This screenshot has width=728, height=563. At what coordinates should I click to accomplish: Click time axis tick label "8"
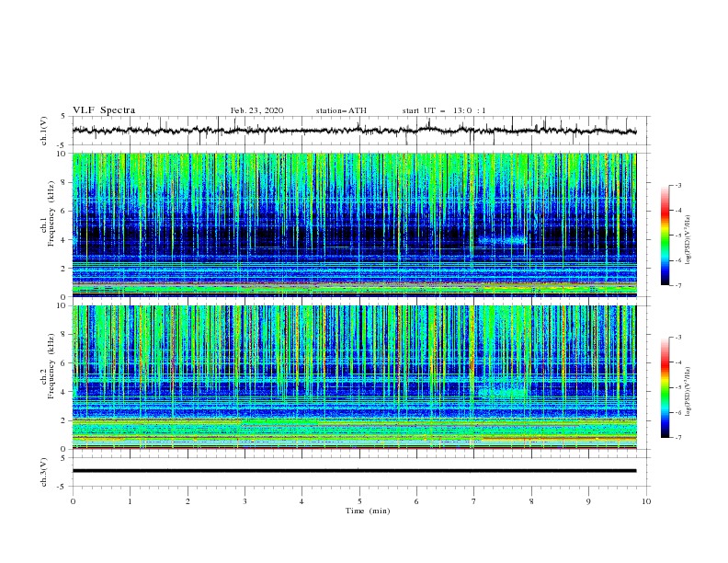point(531,501)
